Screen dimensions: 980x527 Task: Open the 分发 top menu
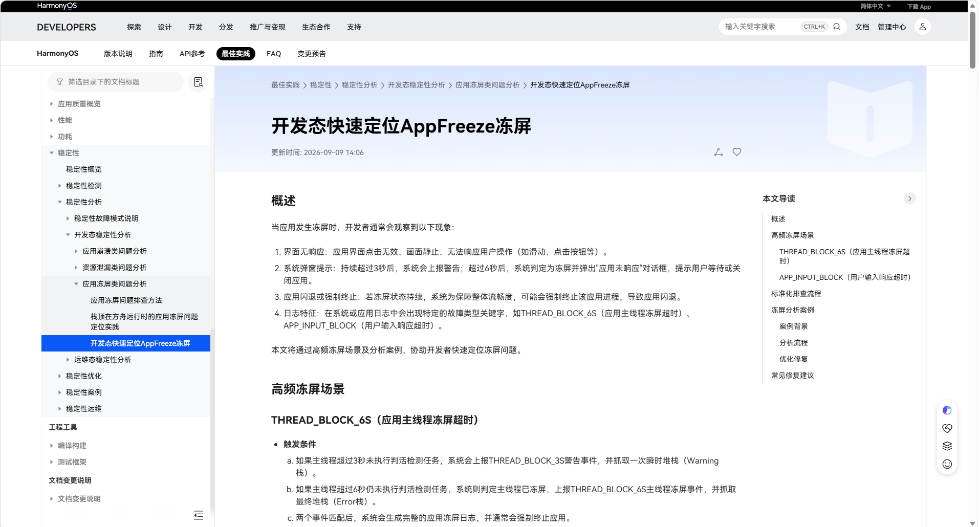click(226, 27)
